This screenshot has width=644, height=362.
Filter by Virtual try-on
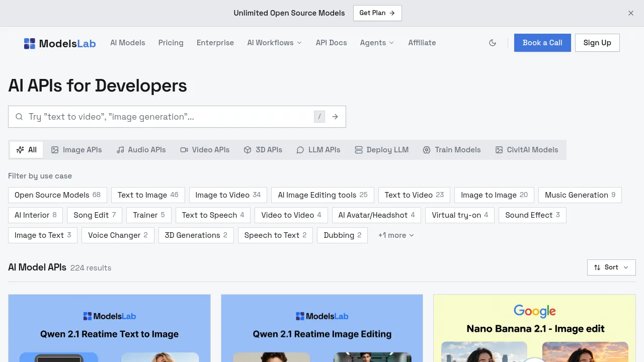tap(460, 215)
